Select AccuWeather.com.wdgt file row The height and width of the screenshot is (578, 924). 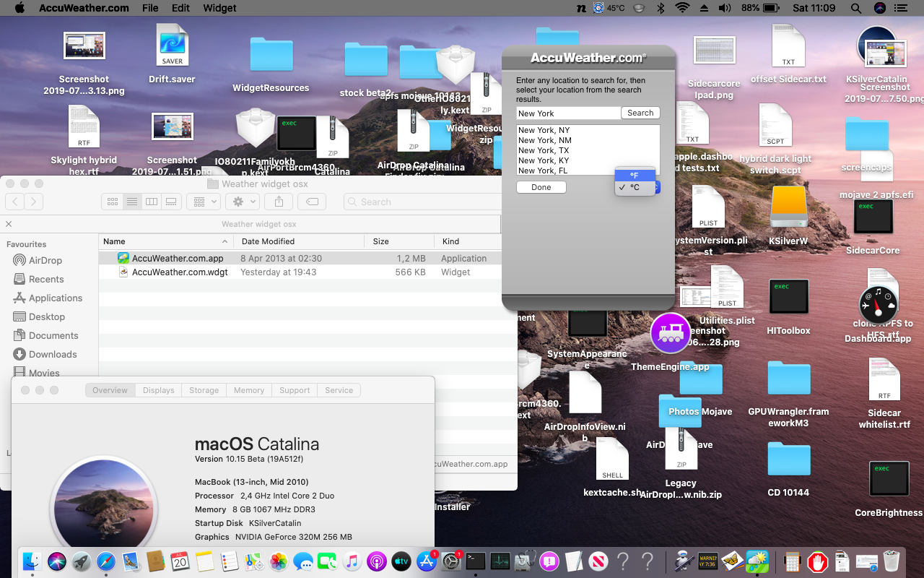pos(300,272)
